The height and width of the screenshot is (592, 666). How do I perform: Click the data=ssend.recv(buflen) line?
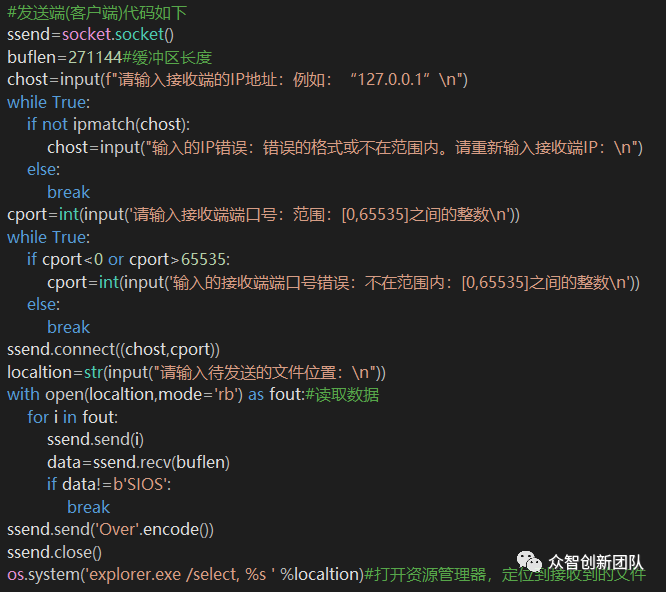click(138, 462)
